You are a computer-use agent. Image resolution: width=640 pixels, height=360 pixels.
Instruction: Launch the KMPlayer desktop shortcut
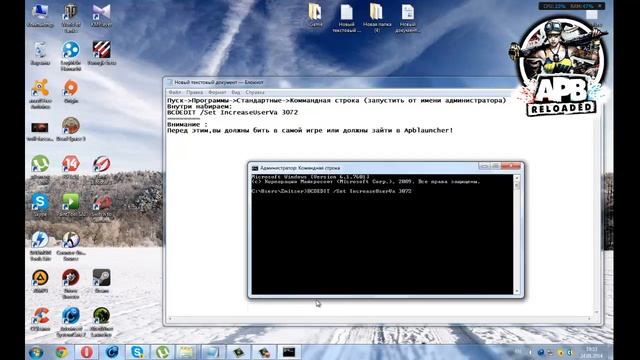coord(101,16)
